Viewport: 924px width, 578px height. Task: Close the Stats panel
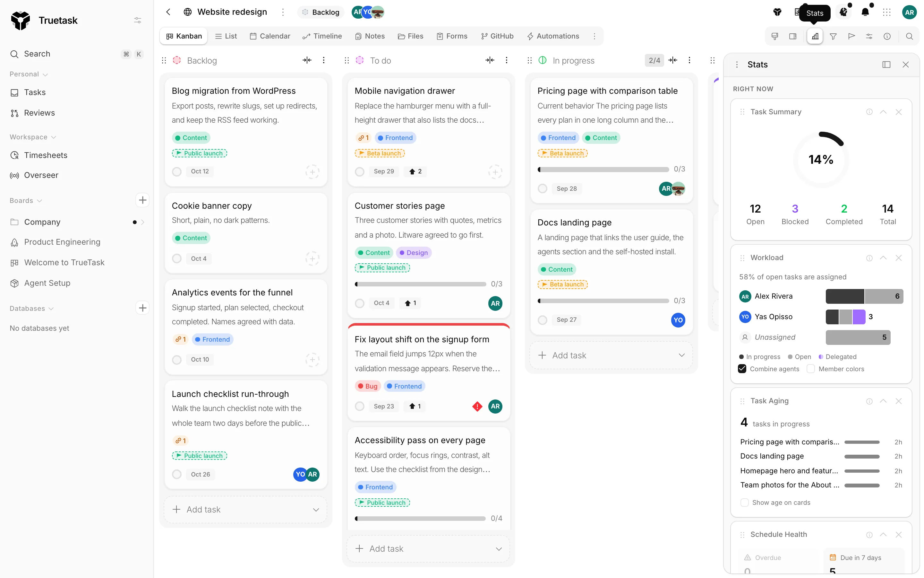tap(905, 65)
